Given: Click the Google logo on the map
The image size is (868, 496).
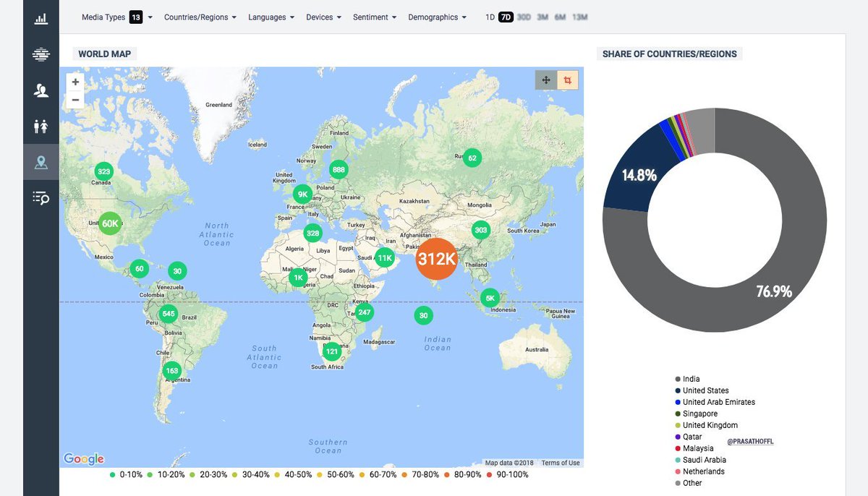Looking at the screenshot, I should point(84,459).
